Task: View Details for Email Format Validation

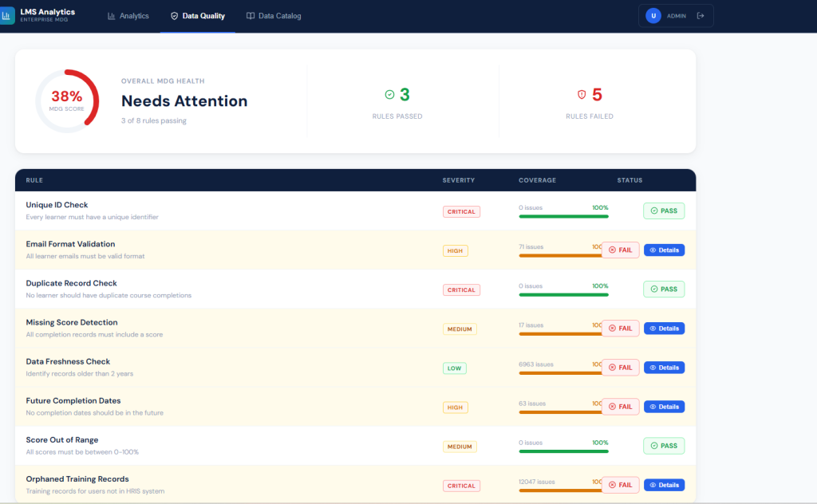Action: click(x=664, y=250)
